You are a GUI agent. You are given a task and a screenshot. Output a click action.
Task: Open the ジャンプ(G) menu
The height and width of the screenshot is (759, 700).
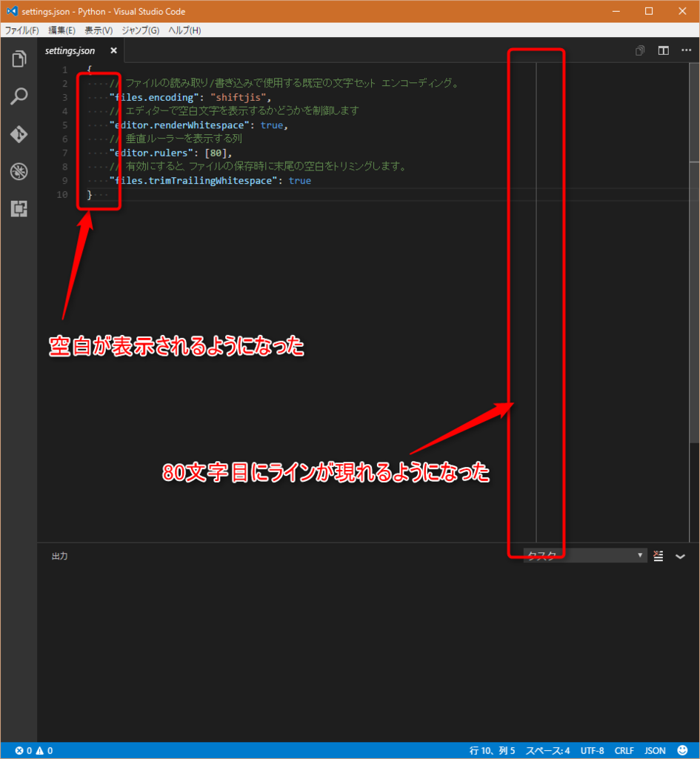point(140,30)
